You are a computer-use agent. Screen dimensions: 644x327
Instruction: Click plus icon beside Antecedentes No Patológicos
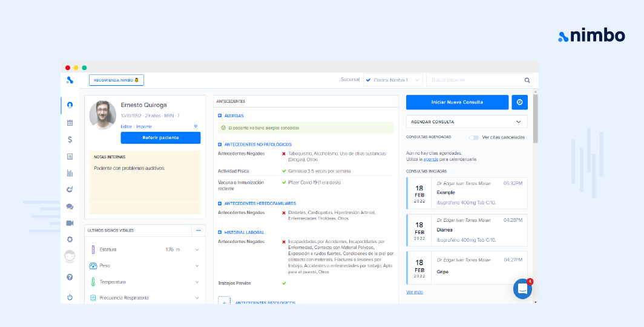220,145
